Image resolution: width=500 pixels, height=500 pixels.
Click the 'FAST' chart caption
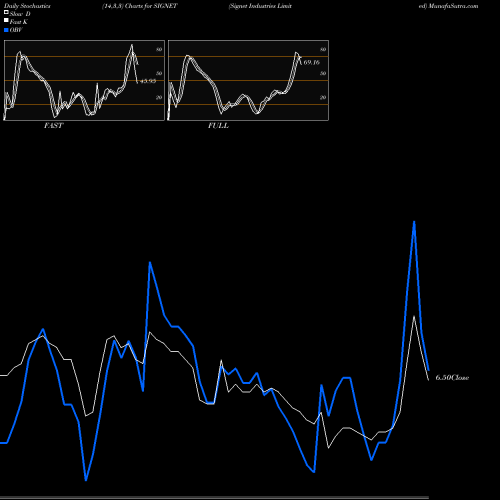pyautogui.click(x=53, y=126)
